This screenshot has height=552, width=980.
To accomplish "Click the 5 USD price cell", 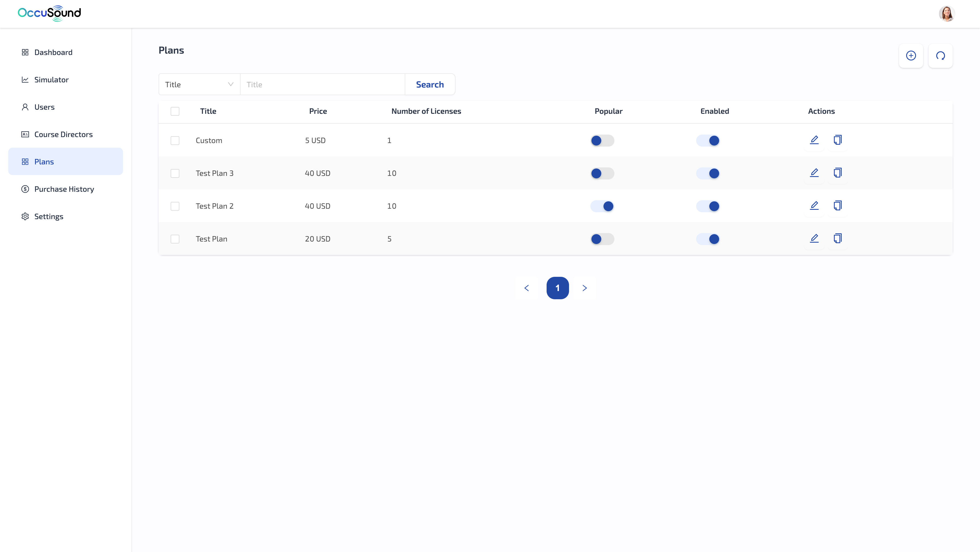I will point(315,141).
